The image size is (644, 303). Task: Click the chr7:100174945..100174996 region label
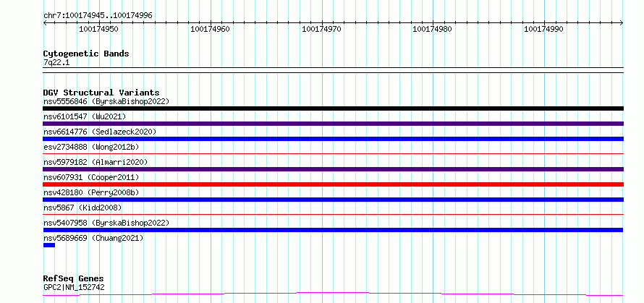(98, 16)
